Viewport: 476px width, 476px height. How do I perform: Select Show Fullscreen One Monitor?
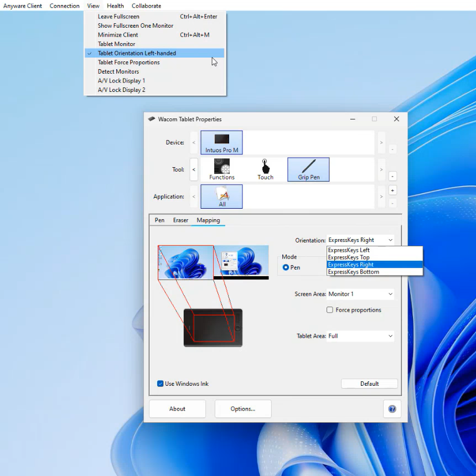click(x=154, y=26)
